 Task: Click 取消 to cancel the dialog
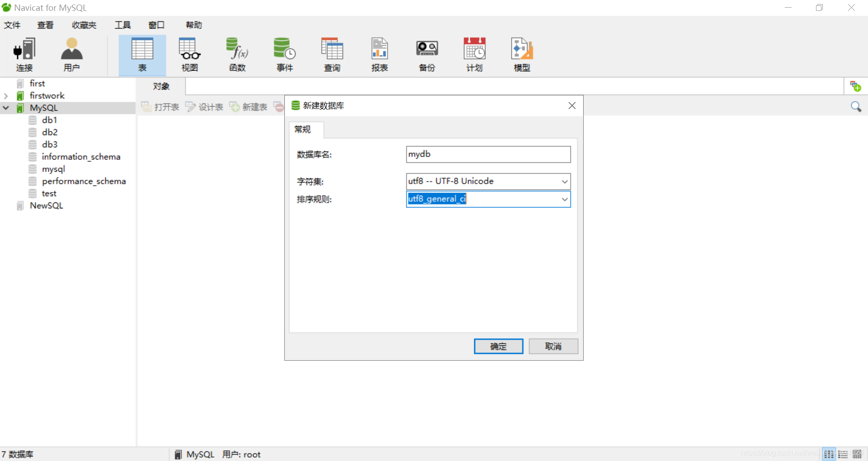553,347
